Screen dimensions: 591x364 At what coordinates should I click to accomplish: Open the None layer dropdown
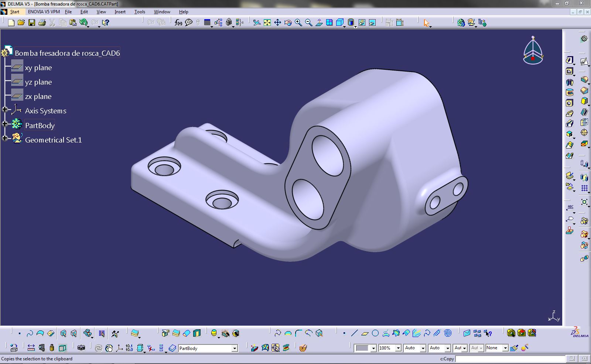pos(505,348)
